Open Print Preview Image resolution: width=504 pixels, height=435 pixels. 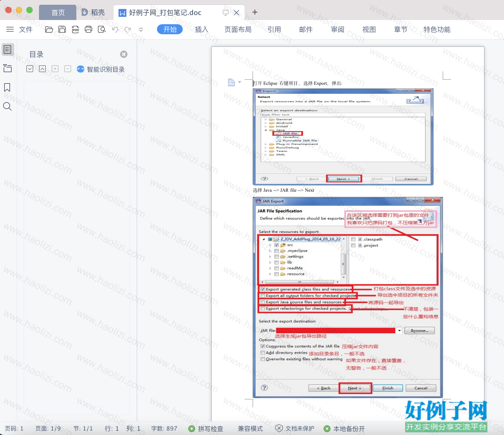(x=102, y=29)
